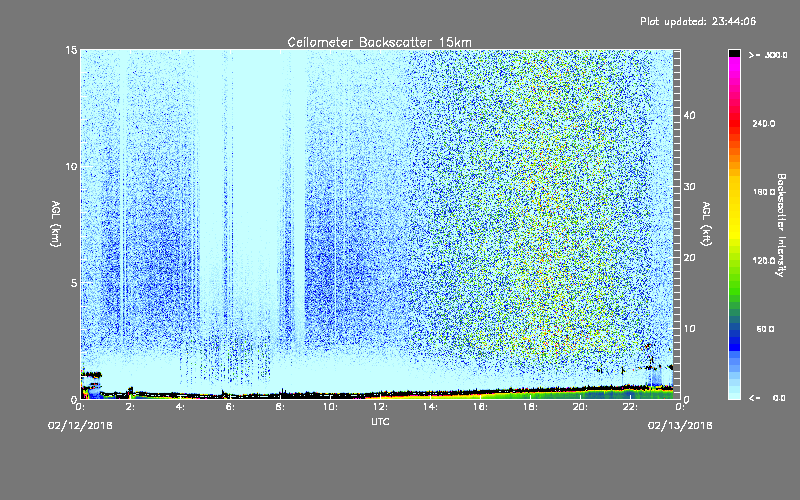
Task: Click the 'Backscatter Intensity' colorbar title
Action: [x=781, y=225]
